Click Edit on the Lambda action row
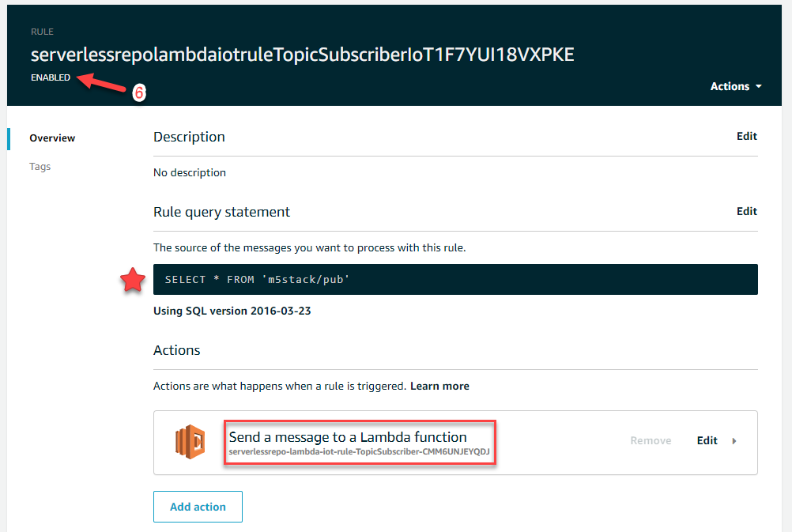 click(707, 440)
